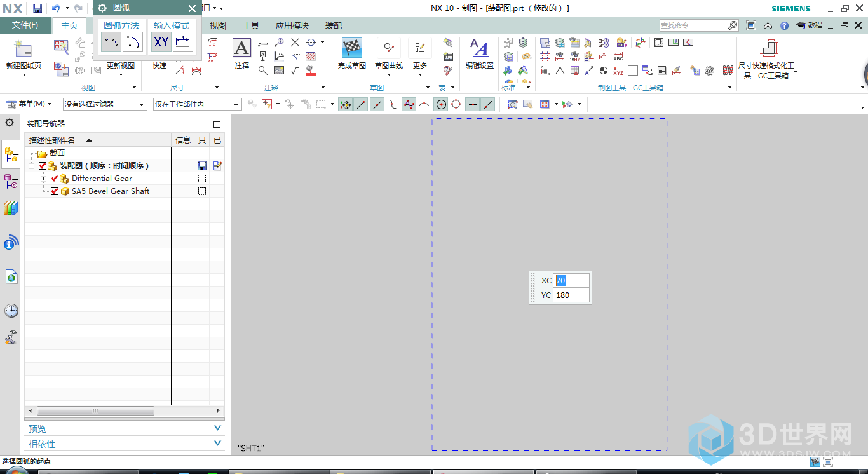Toggle snap to end point icon
Image resolution: width=868 pixels, height=474 pixels.
pyautogui.click(x=361, y=104)
